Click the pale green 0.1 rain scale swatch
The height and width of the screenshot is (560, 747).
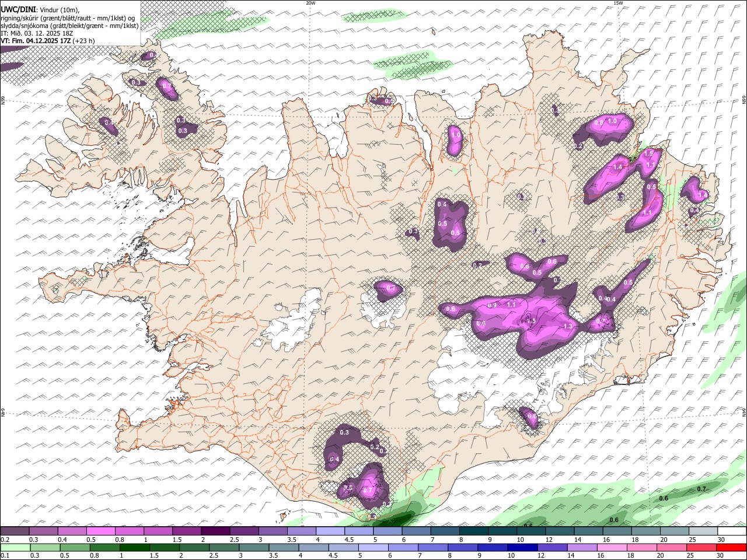coord(15,547)
